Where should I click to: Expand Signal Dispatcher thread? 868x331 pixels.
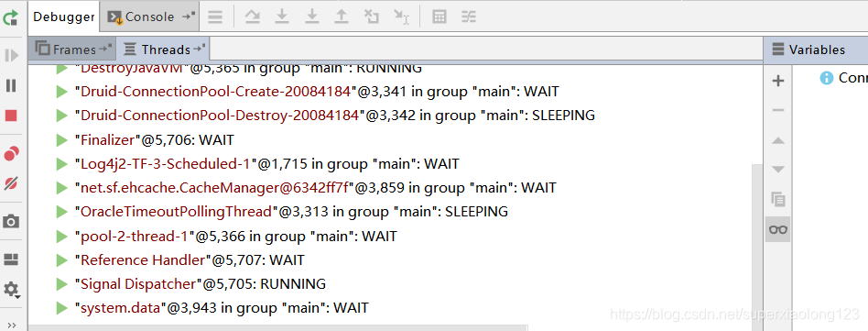click(x=62, y=284)
